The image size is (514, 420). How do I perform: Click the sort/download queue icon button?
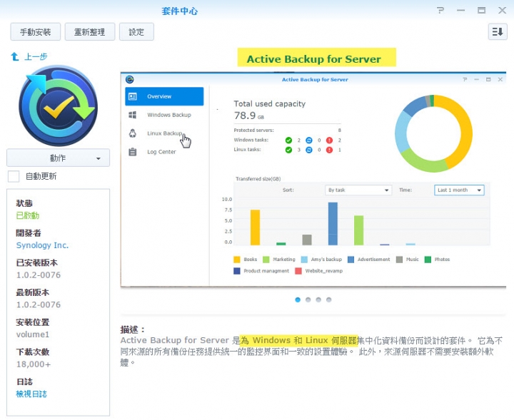tap(498, 32)
